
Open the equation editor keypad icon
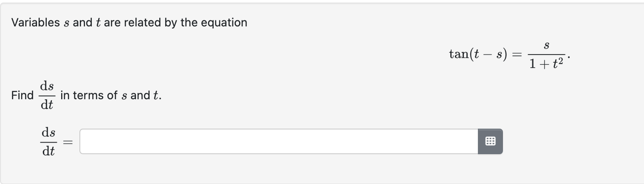pyautogui.click(x=490, y=141)
